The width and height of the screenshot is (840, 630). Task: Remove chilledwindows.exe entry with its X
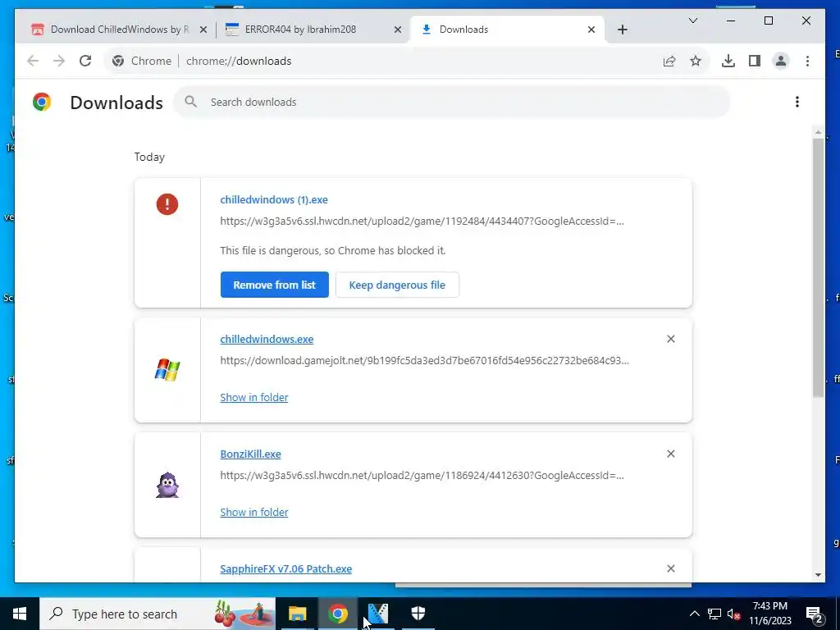(671, 339)
